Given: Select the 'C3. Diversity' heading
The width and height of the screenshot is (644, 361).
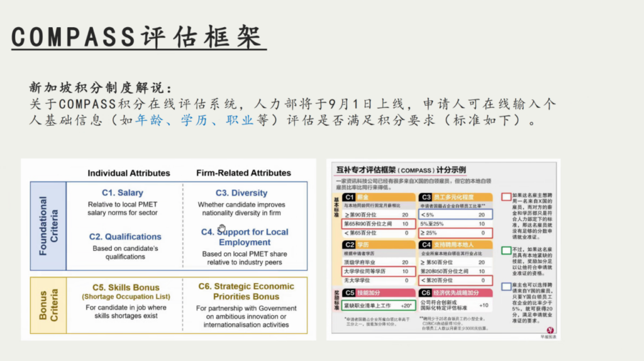Looking at the screenshot, I should click(241, 192).
